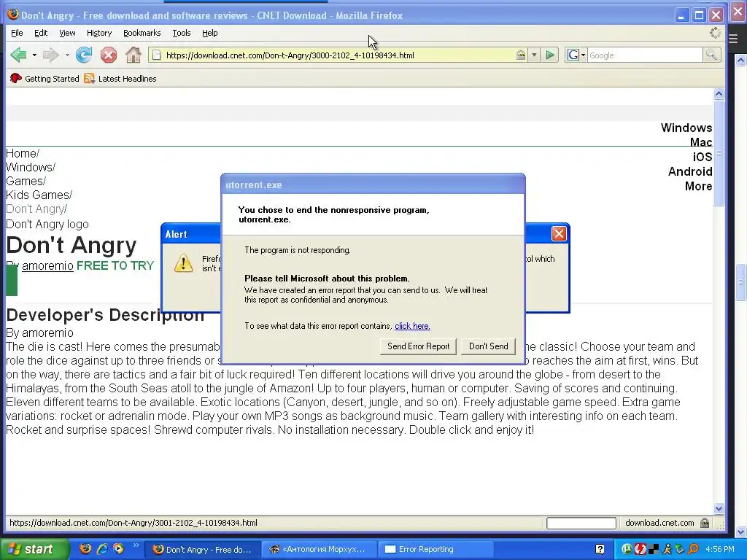Screen dimensions: 747x560
Task: Open the Latest Headlines feed bookmark
Action: [120, 79]
